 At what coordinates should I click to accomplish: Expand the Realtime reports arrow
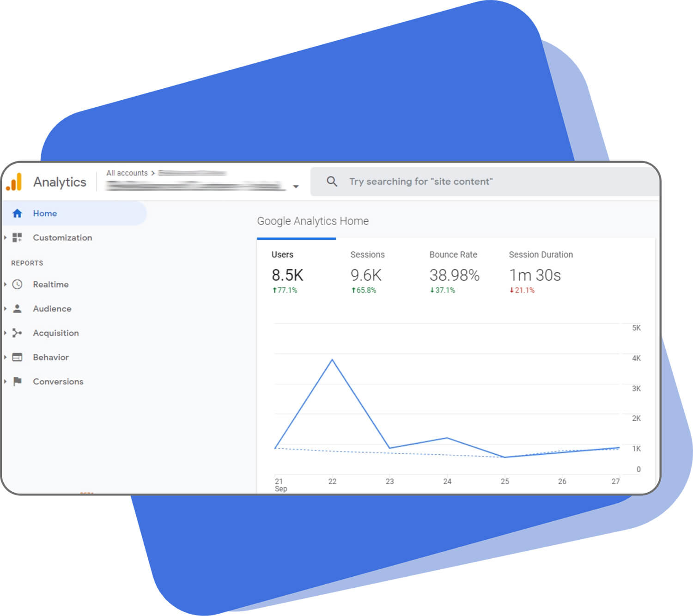[5, 284]
